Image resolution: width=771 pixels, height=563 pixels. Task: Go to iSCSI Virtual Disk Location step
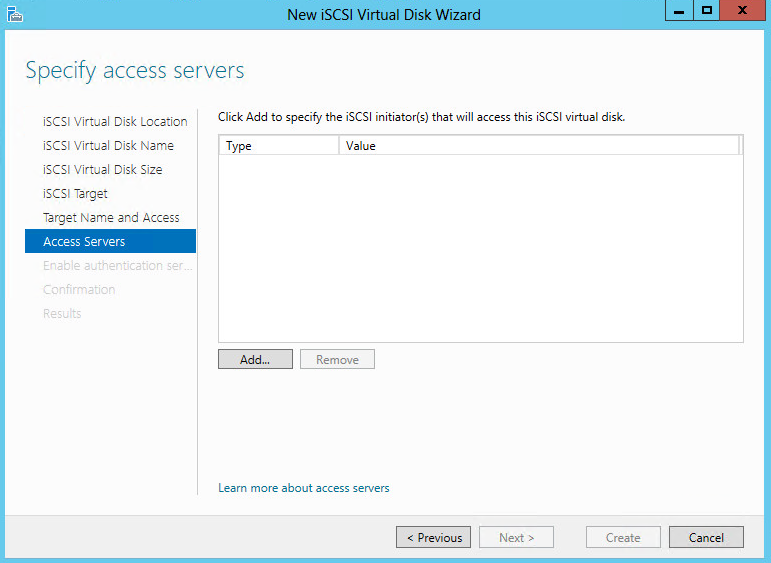(x=115, y=121)
